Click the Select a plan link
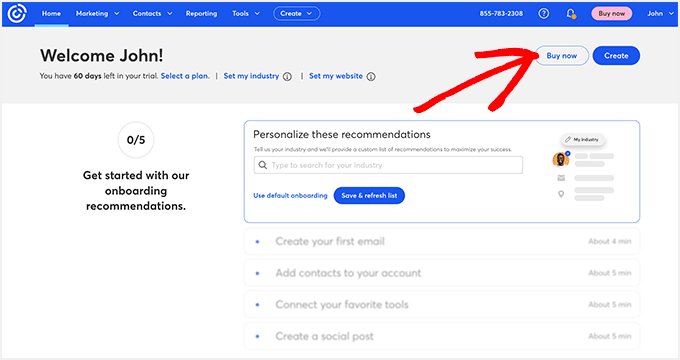 tap(185, 76)
